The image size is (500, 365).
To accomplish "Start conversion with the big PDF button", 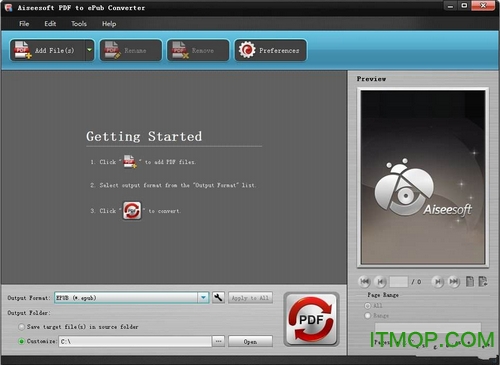I will [x=311, y=319].
